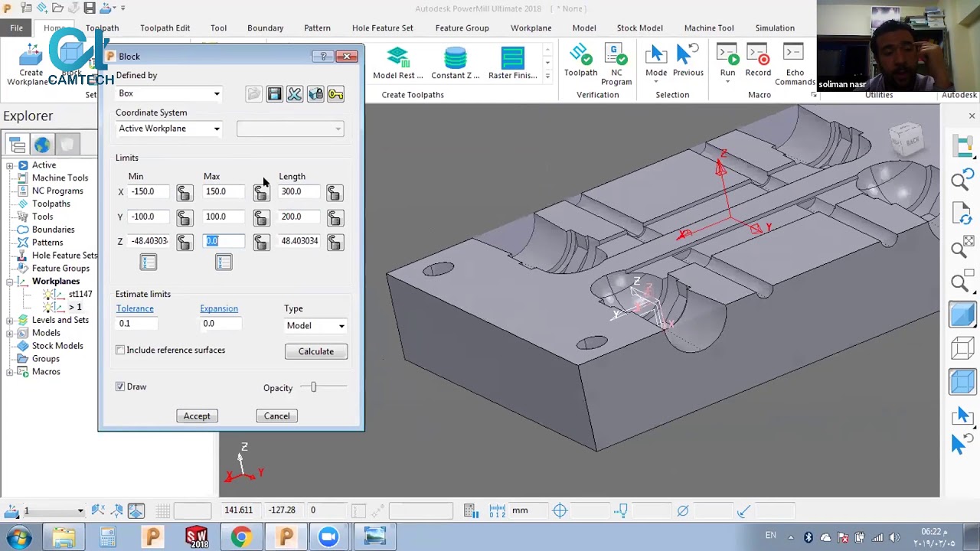The height and width of the screenshot is (551, 980).
Task: Click the wireframe view cube icon
Action: pyautogui.click(x=962, y=349)
